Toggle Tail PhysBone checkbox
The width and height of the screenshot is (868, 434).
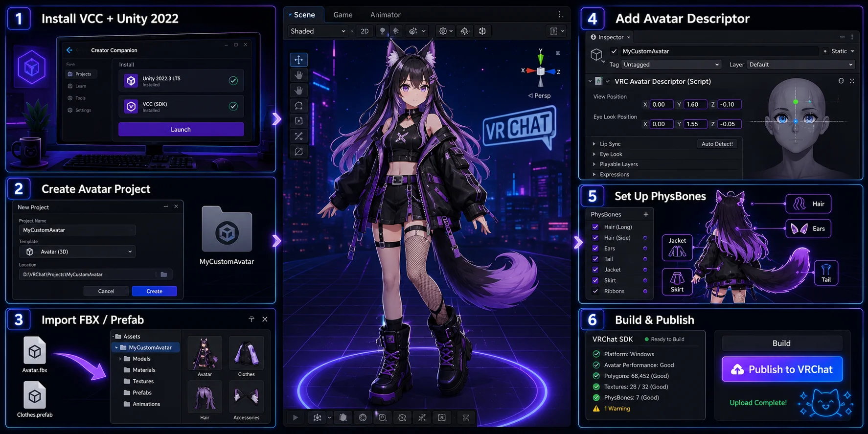(595, 259)
